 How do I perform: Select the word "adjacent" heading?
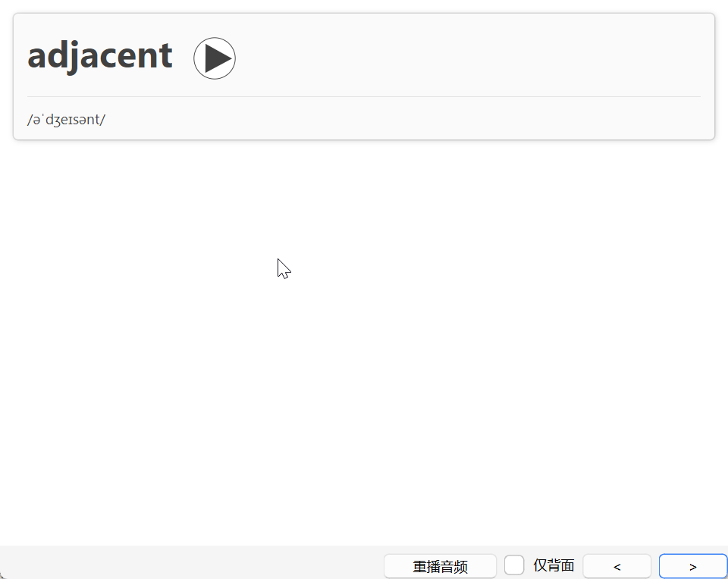(x=100, y=56)
